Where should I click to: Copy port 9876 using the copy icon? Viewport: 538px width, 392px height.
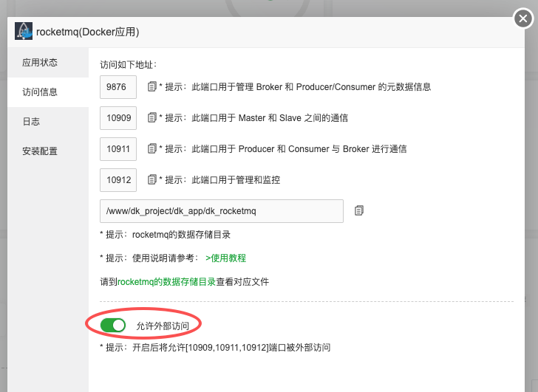coord(151,87)
